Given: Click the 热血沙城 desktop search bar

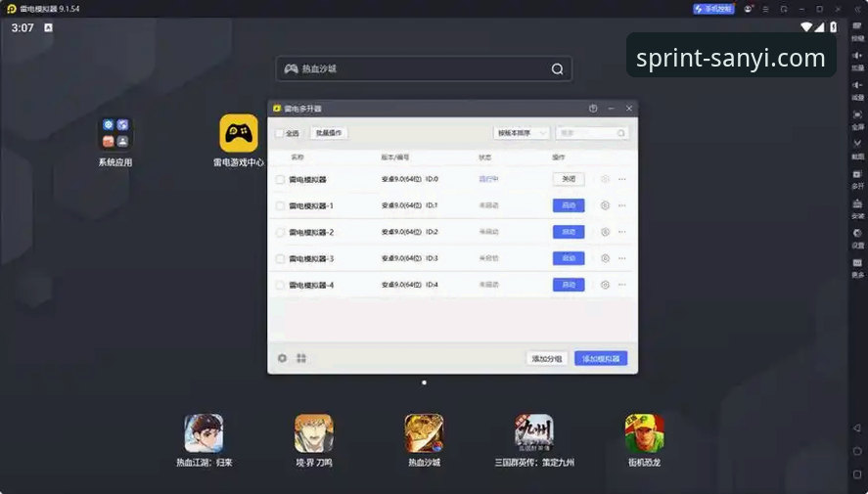Looking at the screenshot, I should coord(424,68).
